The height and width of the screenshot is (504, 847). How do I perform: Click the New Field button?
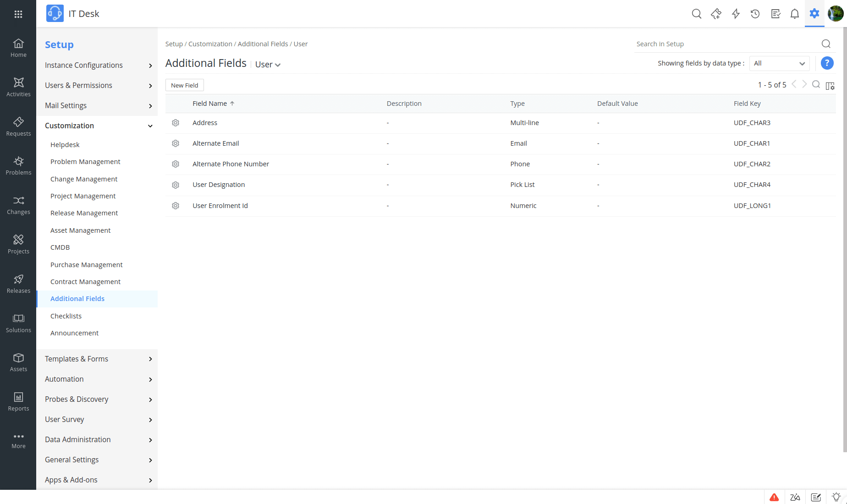(x=185, y=85)
